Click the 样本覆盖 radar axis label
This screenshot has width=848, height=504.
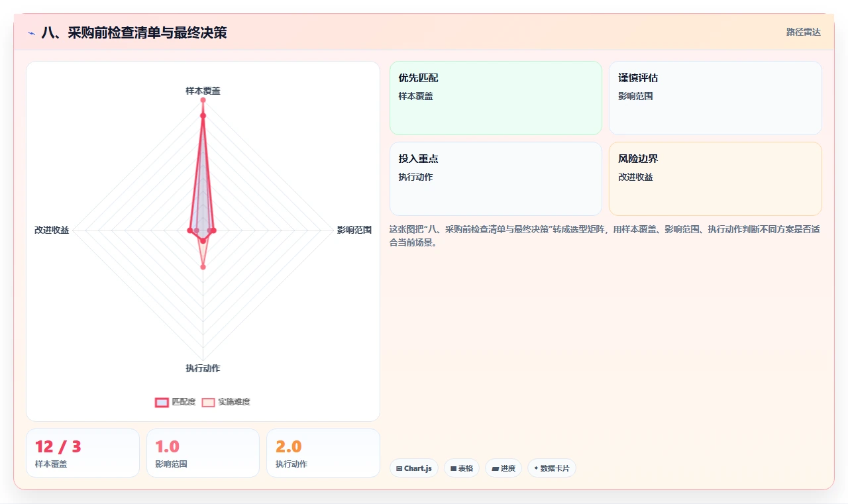(x=203, y=91)
